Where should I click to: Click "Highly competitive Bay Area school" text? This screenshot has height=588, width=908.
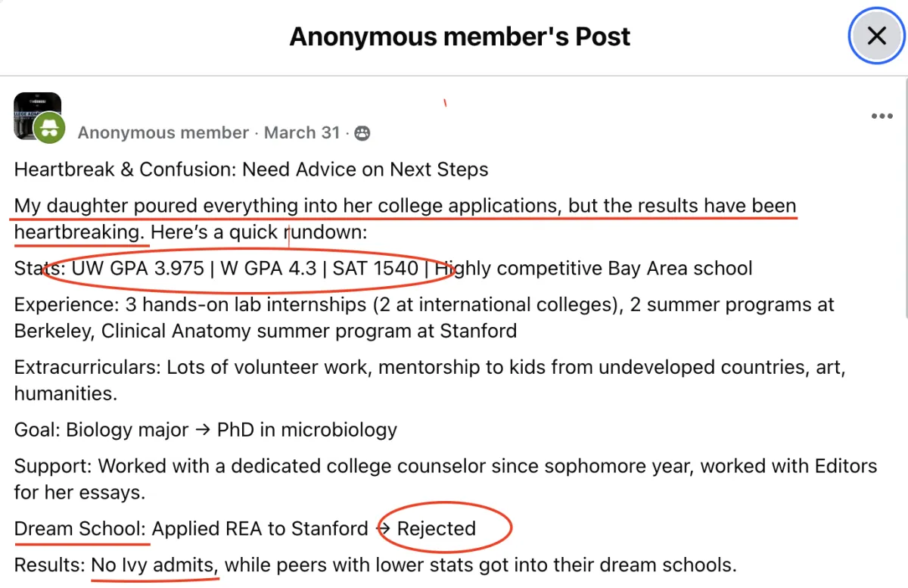pyautogui.click(x=594, y=269)
